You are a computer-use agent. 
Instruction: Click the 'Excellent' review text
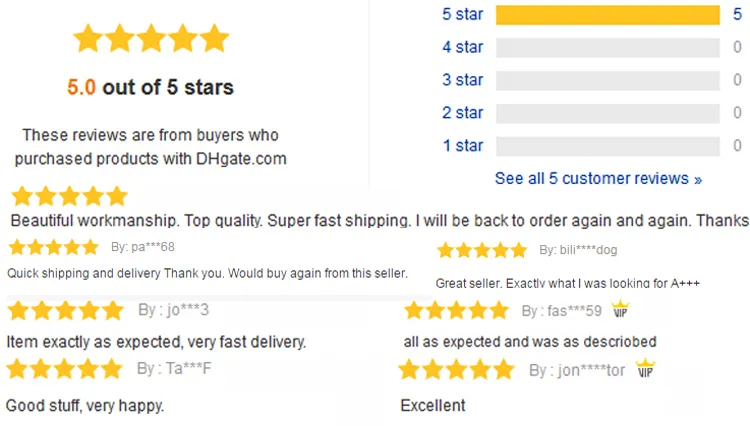click(x=433, y=405)
